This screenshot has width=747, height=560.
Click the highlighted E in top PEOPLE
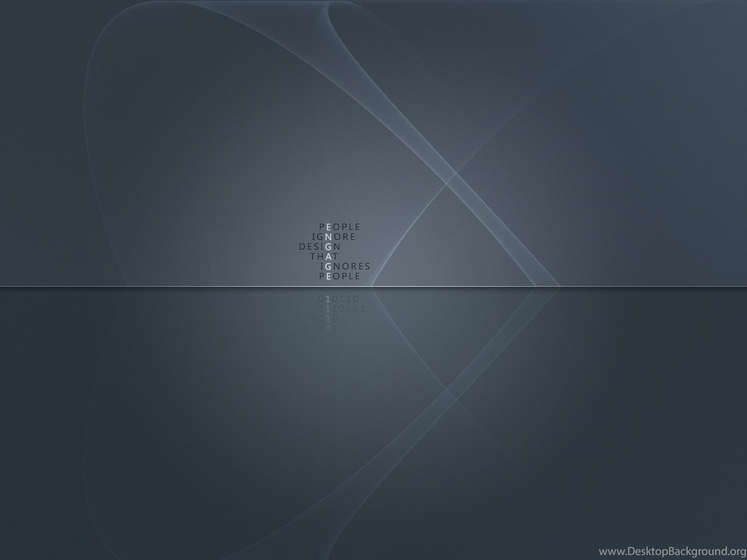(329, 227)
